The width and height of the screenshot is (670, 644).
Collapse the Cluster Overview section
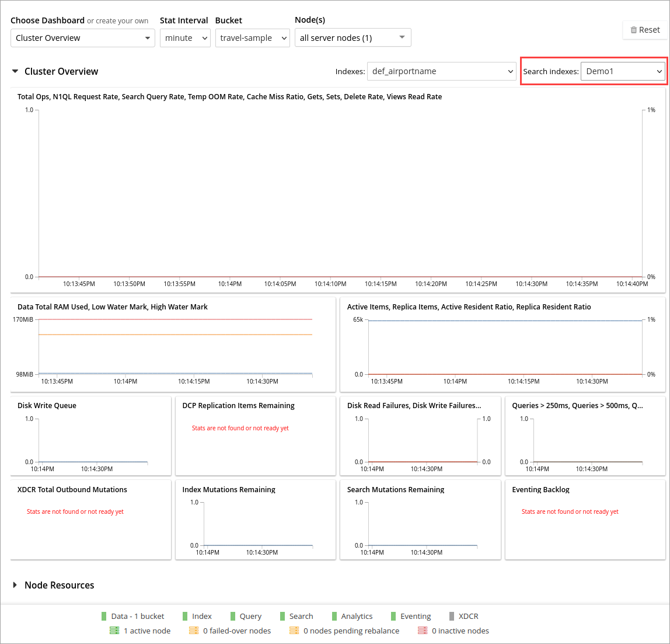(x=15, y=71)
